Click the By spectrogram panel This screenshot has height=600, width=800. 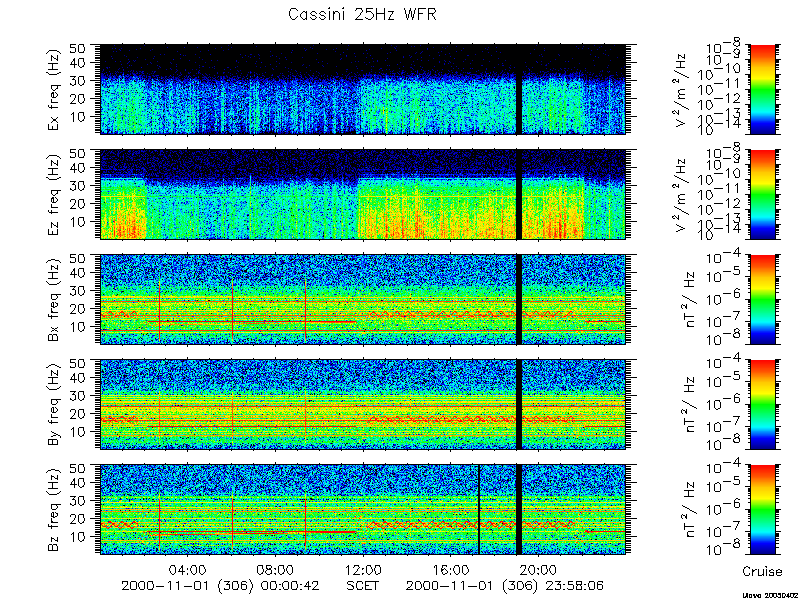click(x=363, y=405)
